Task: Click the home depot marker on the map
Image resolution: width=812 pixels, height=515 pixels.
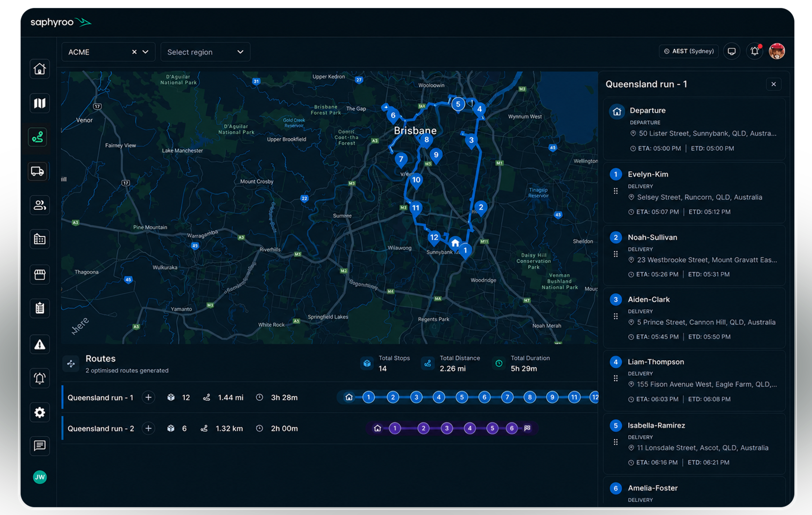Action: tap(455, 243)
